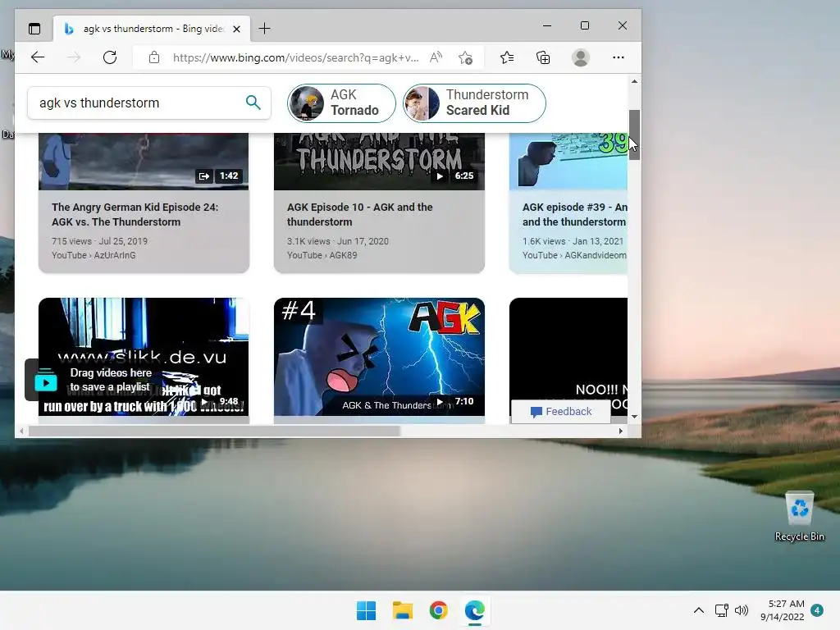Click the horizontal scrollbar thumb
Image resolution: width=840 pixels, height=630 pixels.
tap(214, 431)
